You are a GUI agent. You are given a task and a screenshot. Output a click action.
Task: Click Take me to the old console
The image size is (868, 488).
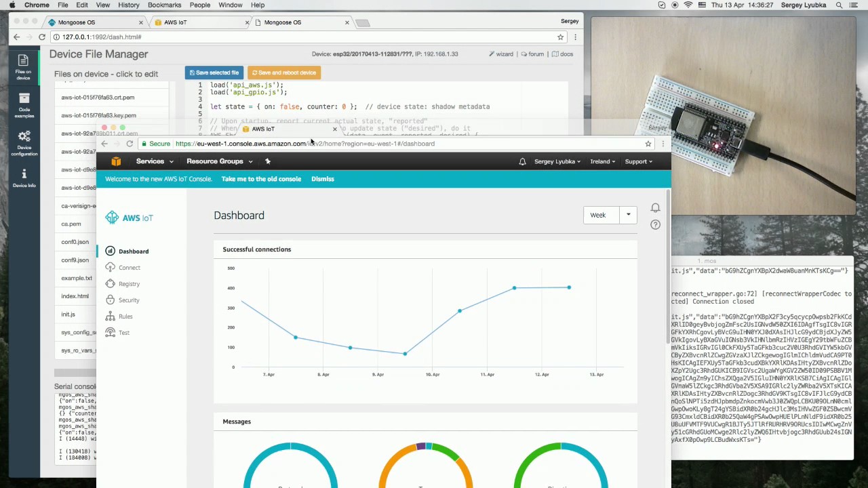tap(261, 179)
